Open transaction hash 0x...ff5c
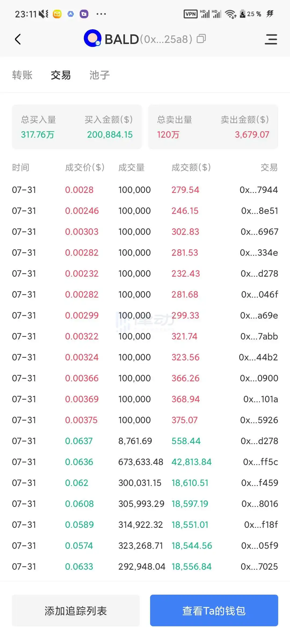The width and height of the screenshot is (290, 644). click(x=260, y=462)
